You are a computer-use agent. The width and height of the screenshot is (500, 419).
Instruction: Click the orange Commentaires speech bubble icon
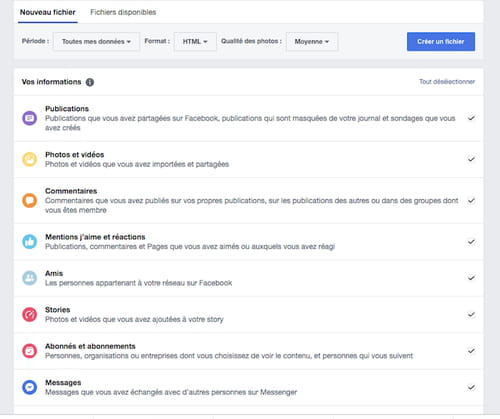[x=29, y=200]
